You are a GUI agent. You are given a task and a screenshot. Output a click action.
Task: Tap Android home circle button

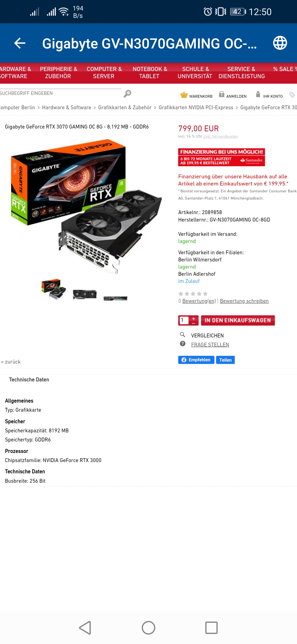[148, 628]
